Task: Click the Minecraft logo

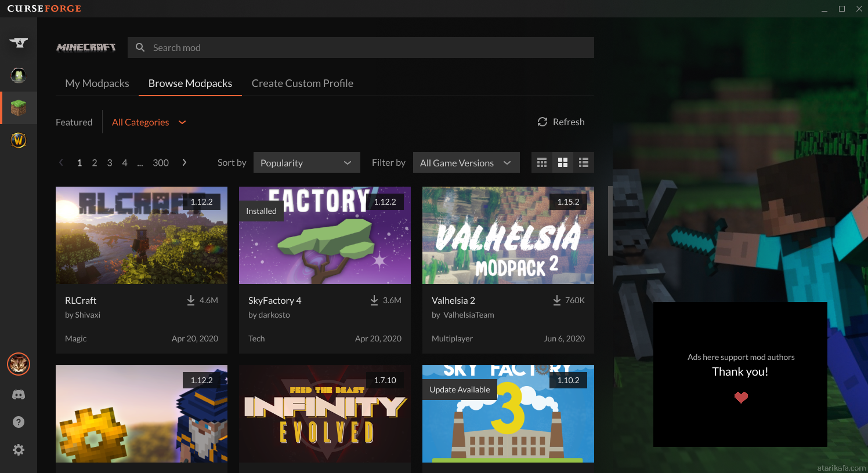Action: tap(86, 48)
